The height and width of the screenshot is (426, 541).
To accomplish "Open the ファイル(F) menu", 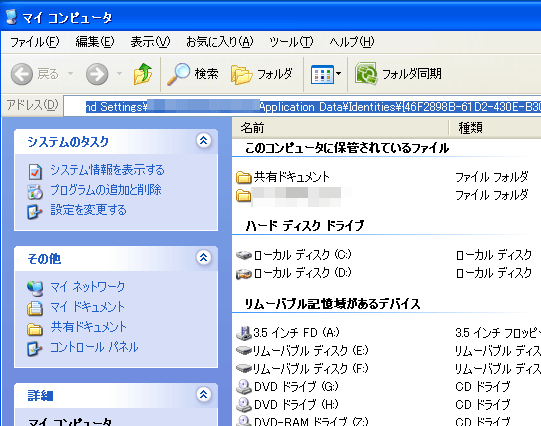I will click(35, 42).
